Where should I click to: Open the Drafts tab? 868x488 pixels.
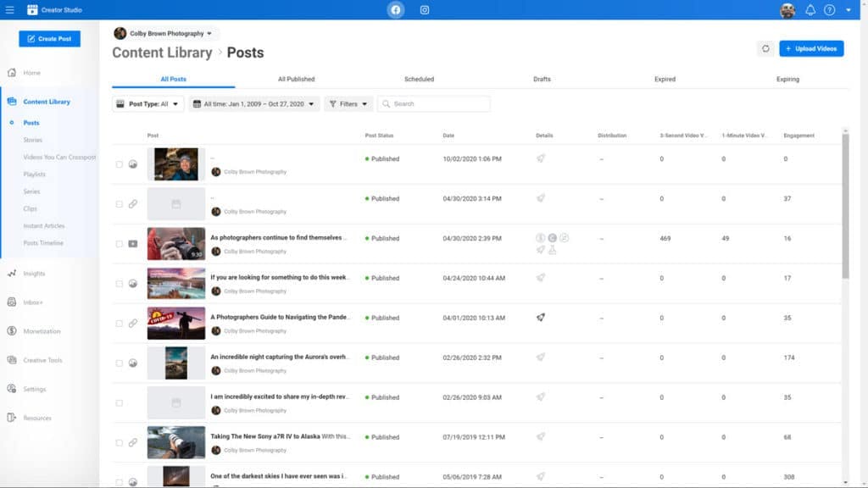[542, 78]
